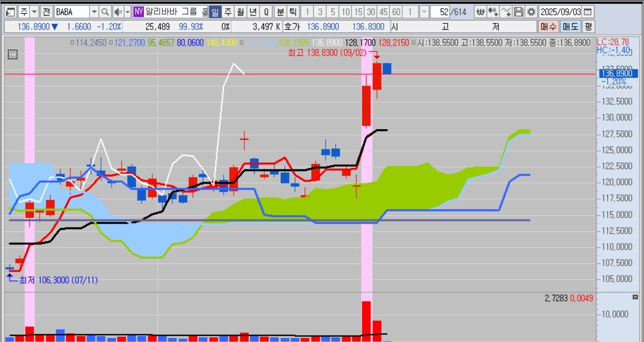
Task: Switch to the 분 minute chart tab
Action: coord(280,12)
